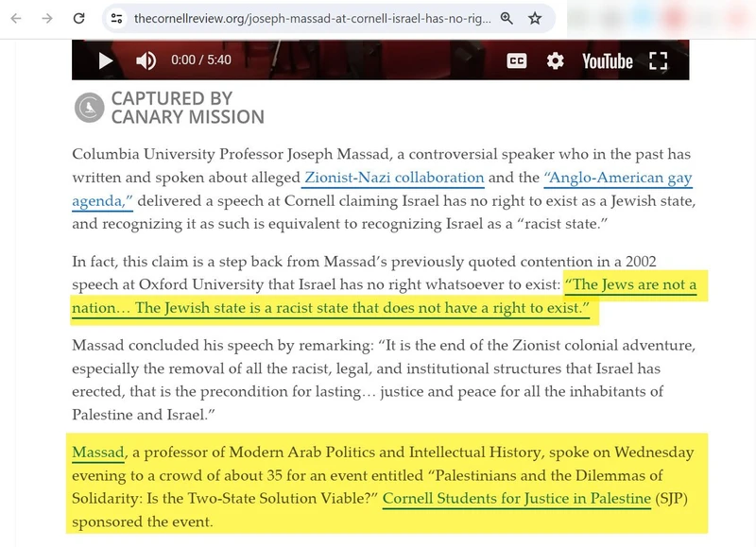Click the zoom magnifier icon in address bar
Screen dimensions: 756x547
tap(507, 18)
